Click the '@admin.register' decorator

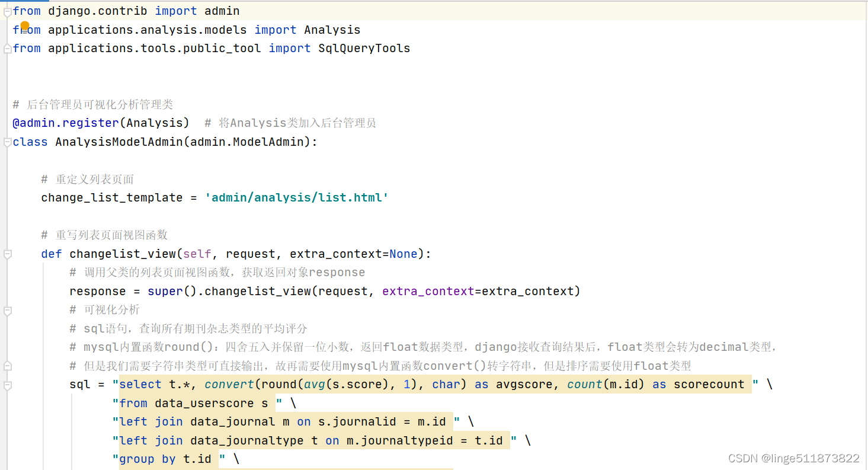click(x=66, y=123)
